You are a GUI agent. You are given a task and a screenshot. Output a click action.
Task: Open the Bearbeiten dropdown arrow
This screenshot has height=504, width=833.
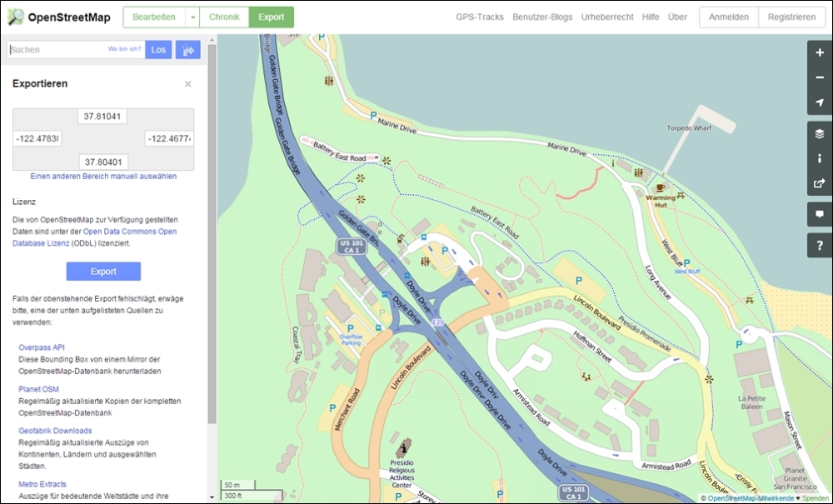click(193, 17)
